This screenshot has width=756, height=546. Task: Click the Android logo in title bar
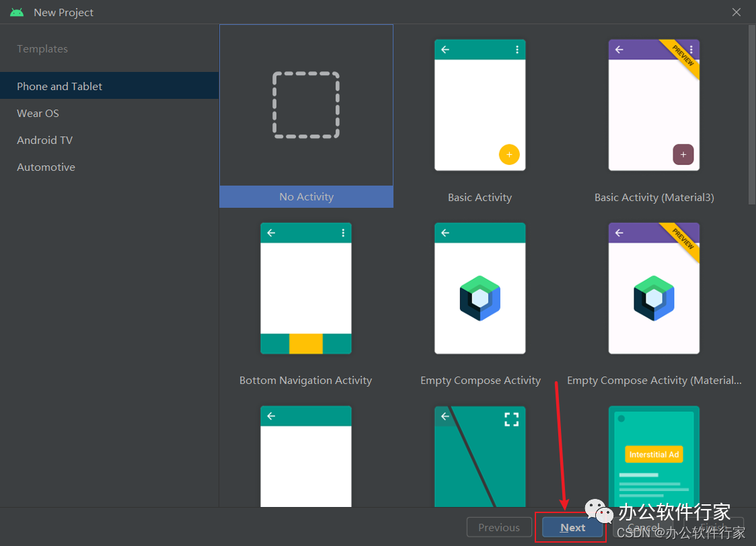click(x=17, y=12)
